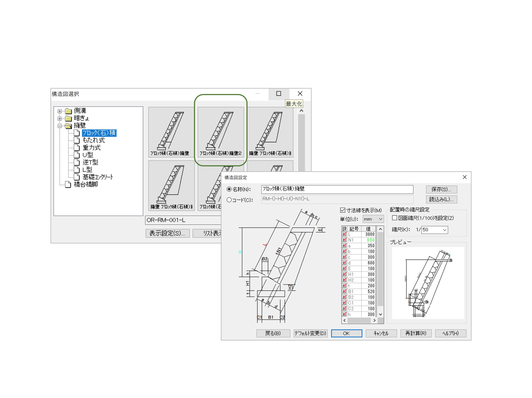This screenshot has height=398, width=532.
Task: Click the 暗きょ folder icon
Action: click(69, 118)
